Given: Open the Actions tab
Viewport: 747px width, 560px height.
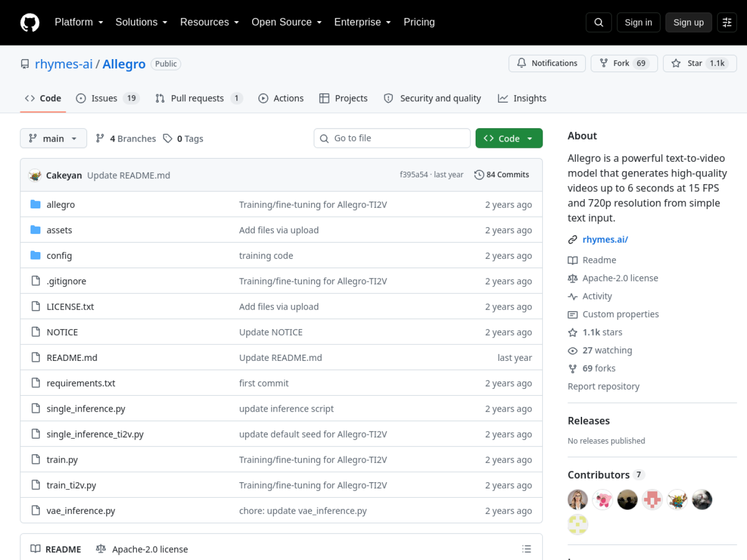Looking at the screenshot, I should 281,99.
